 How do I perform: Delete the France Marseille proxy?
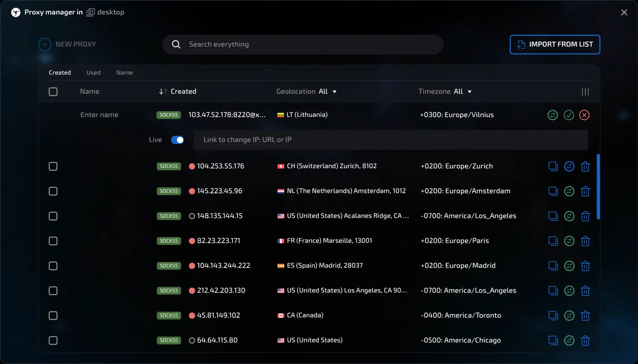(x=586, y=241)
